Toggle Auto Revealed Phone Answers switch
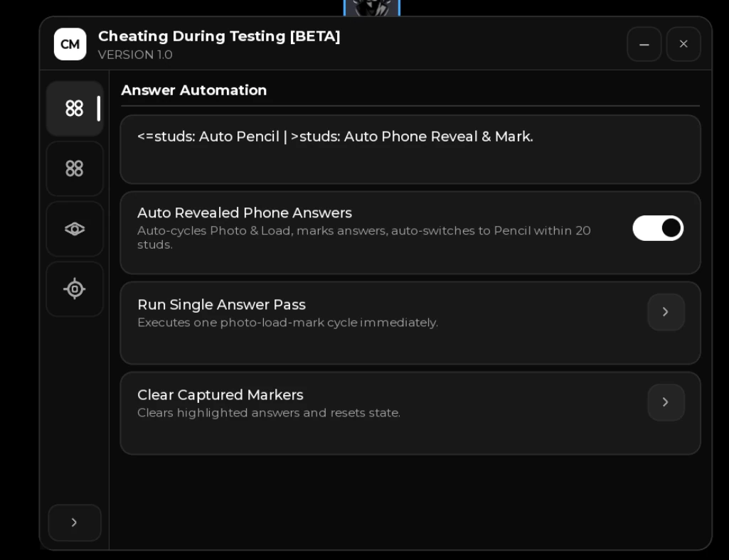The image size is (729, 560). (658, 228)
